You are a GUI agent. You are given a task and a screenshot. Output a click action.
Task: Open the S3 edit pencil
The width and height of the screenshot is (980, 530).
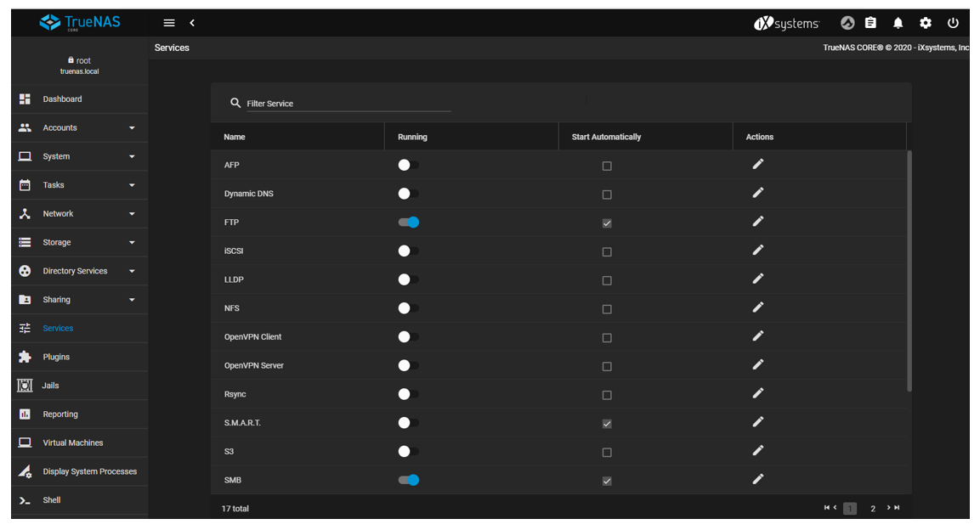pyautogui.click(x=757, y=451)
